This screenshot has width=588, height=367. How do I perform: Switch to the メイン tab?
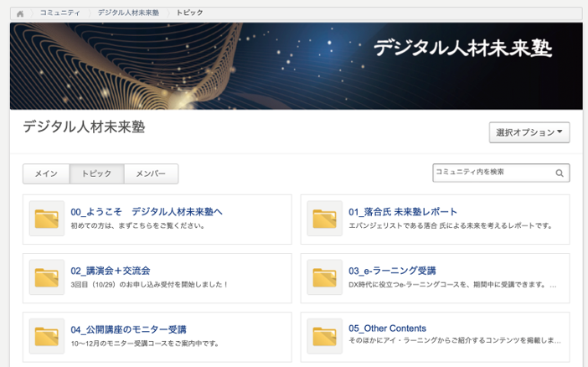(x=46, y=174)
